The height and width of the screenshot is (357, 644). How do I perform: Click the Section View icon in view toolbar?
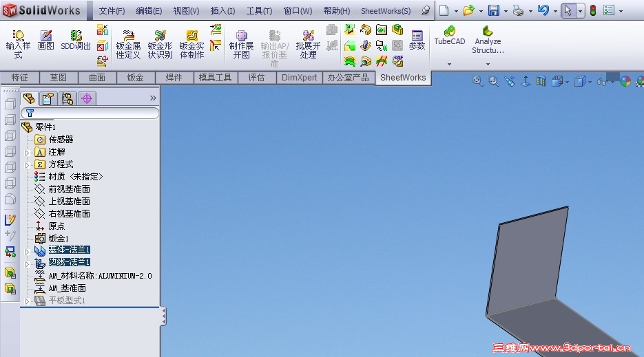541,81
